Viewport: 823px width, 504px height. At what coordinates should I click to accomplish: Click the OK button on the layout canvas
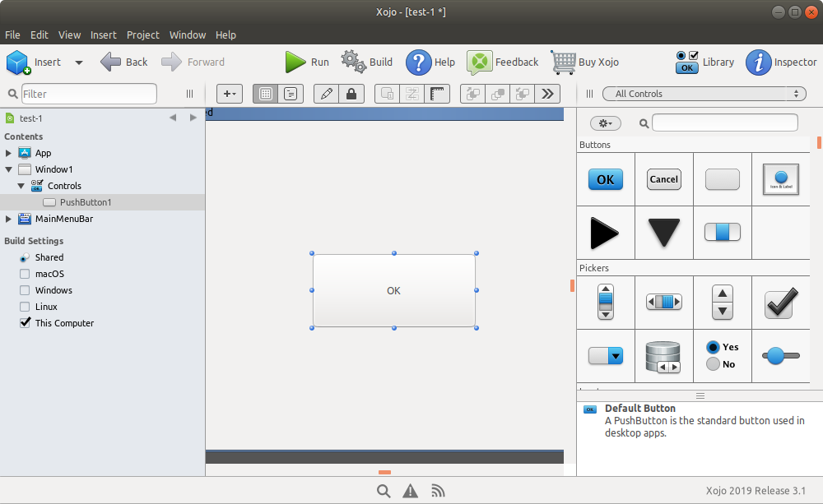click(393, 290)
